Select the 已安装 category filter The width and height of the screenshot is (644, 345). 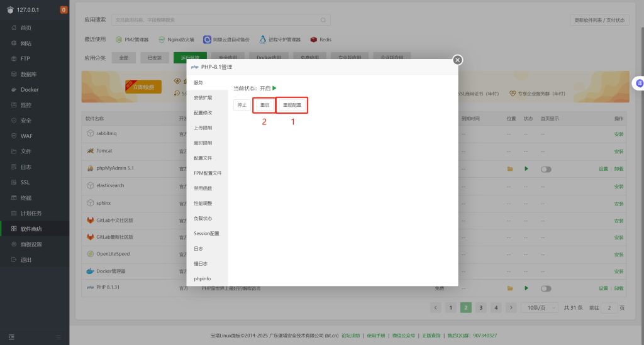(x=155, y=58)
